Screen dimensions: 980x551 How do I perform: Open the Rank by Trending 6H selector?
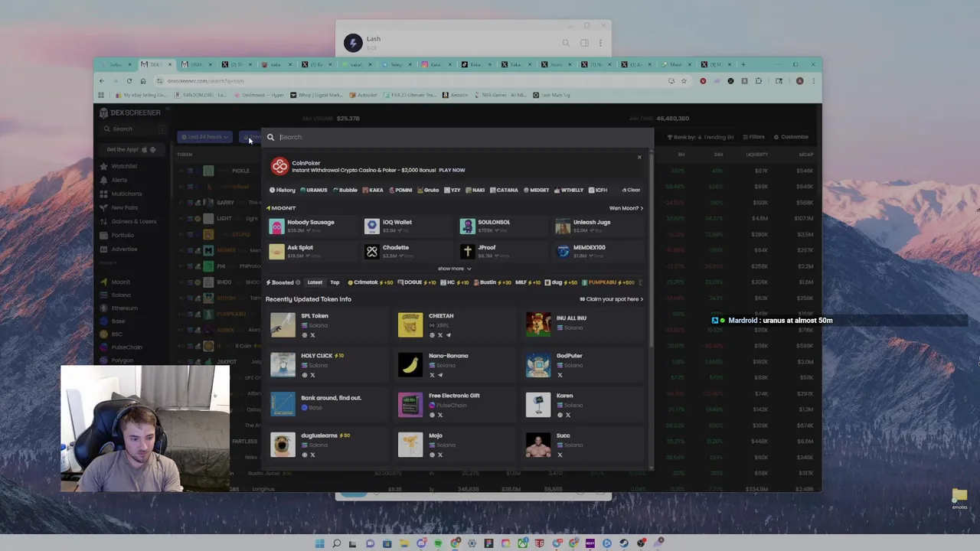coord(701,137)
